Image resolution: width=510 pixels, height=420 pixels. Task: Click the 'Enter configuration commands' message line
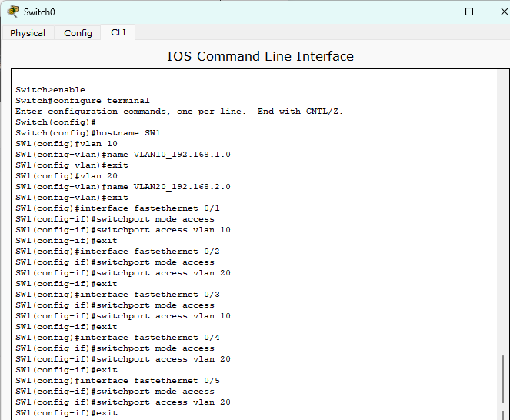click(x=178, y=112)
